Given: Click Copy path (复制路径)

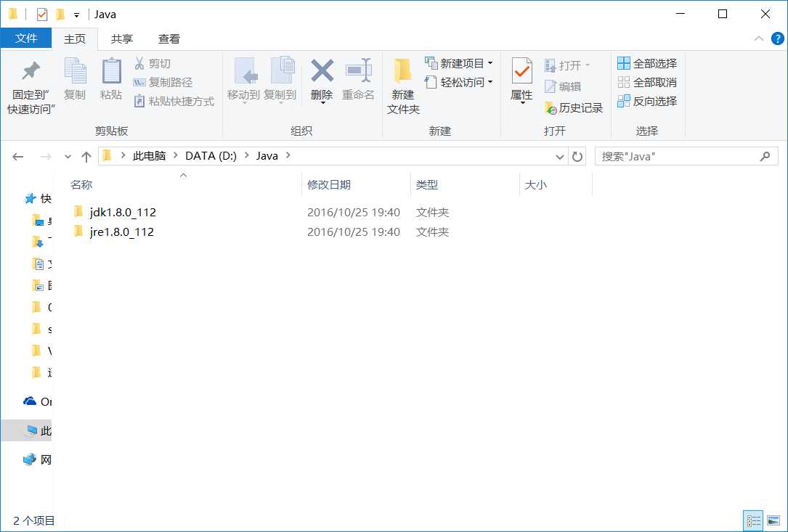Looking at the screenshot, I should pyautogui.click(x=163, y=83).
